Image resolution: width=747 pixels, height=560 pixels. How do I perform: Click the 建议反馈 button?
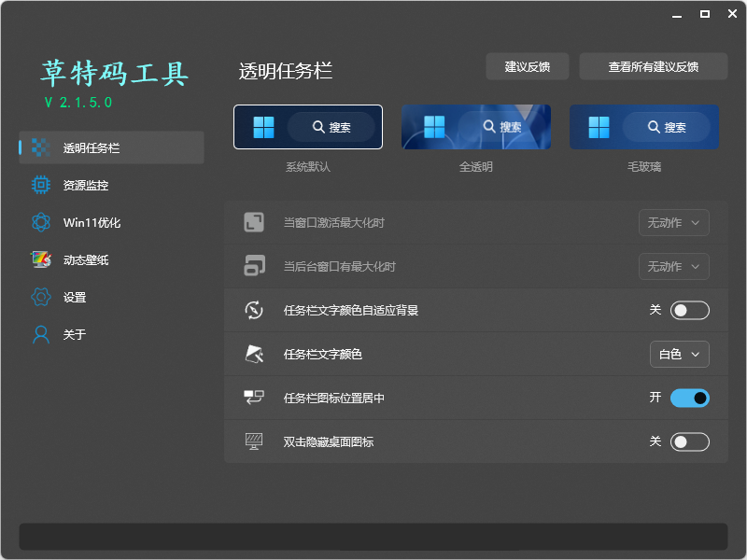pos(528,66)
